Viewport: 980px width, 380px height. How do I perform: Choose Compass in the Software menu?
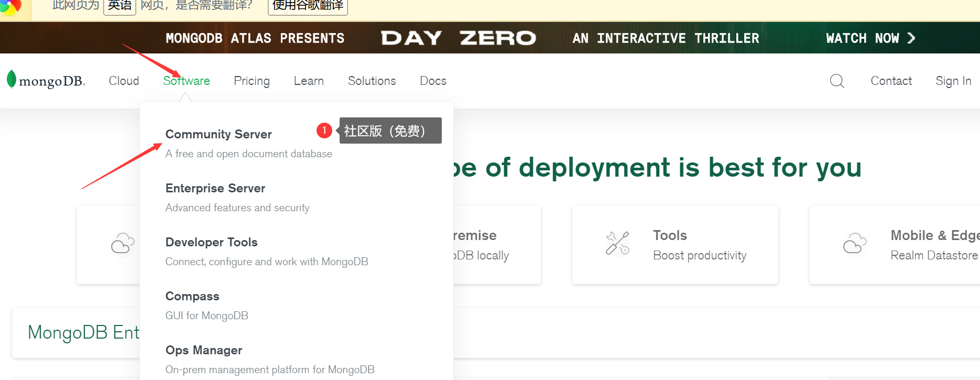192,296
